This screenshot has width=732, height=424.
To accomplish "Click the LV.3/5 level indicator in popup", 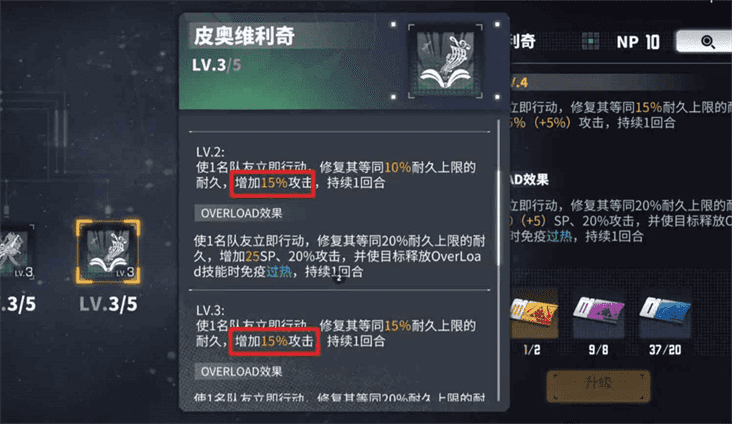I will 217,65.
